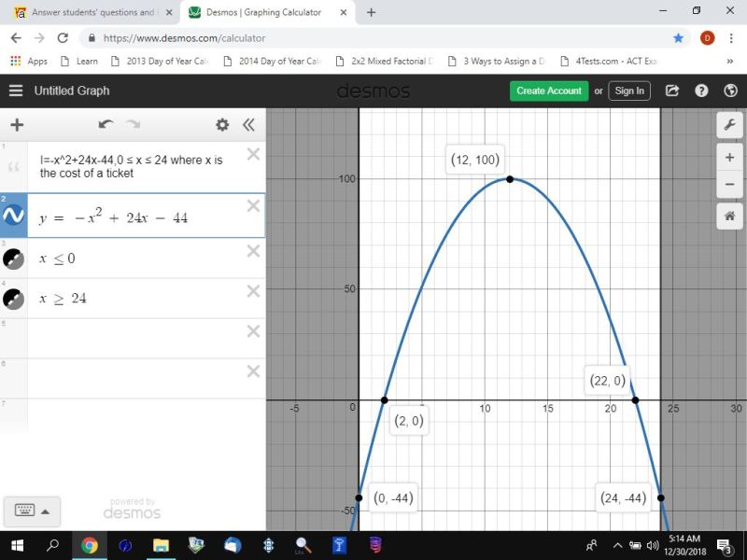Delete empty expression row 6

tap(253, 371)
